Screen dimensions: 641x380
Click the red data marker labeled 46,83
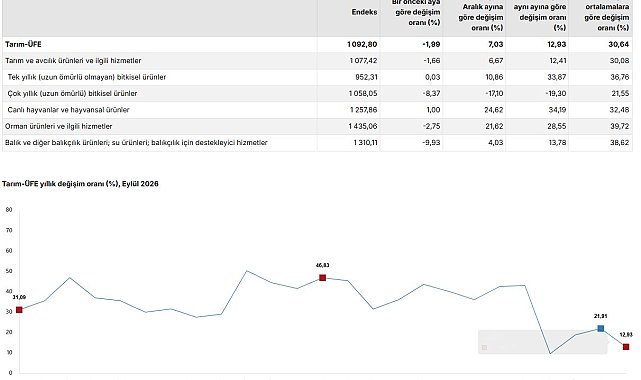323,278
